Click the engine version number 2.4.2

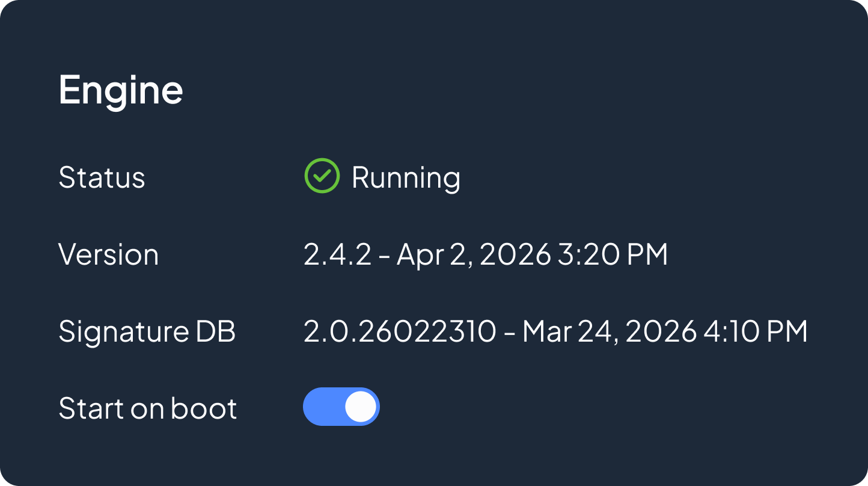(x=337, y=254)
